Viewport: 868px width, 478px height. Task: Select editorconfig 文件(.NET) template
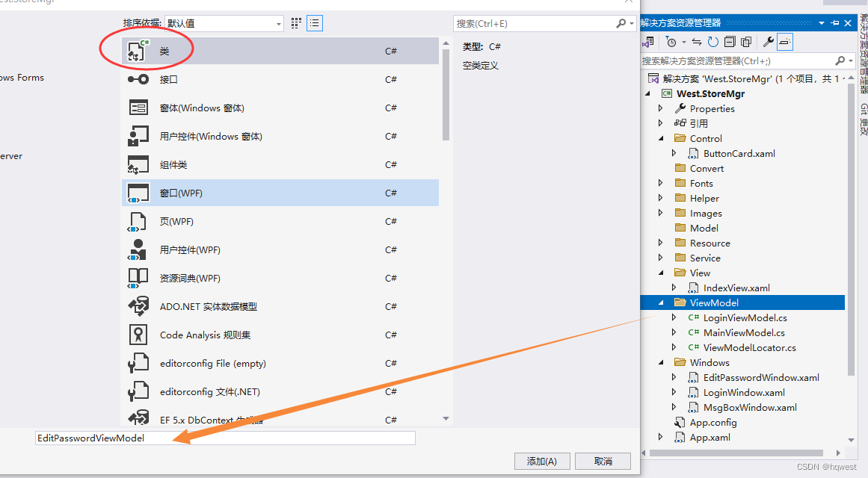pos(280,391)
